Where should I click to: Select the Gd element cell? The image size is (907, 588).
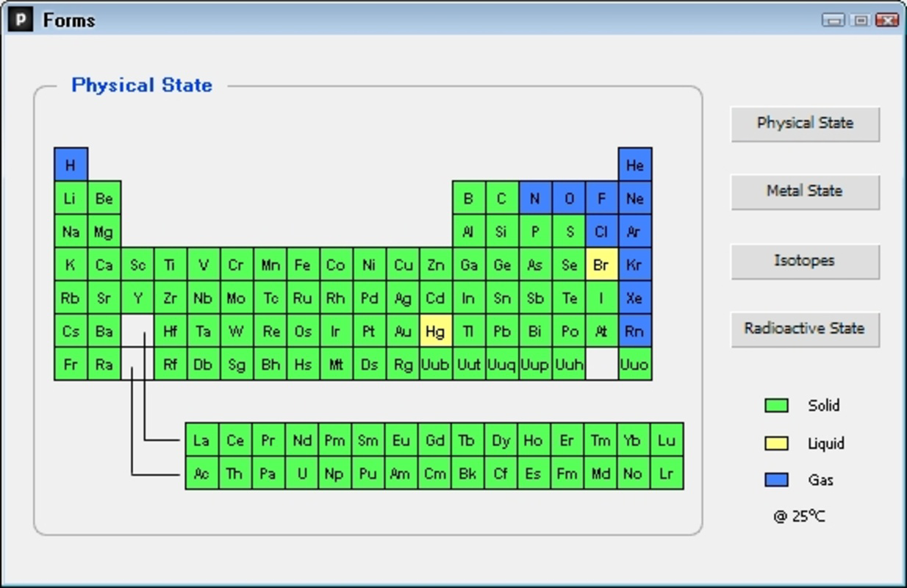pos(434,440)
